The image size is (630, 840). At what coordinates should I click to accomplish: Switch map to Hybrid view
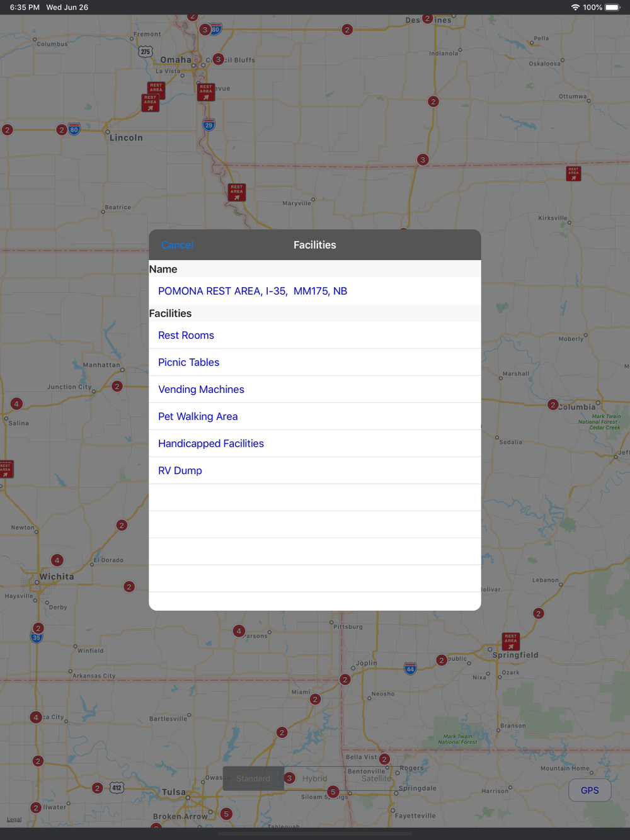coord(314,778)
